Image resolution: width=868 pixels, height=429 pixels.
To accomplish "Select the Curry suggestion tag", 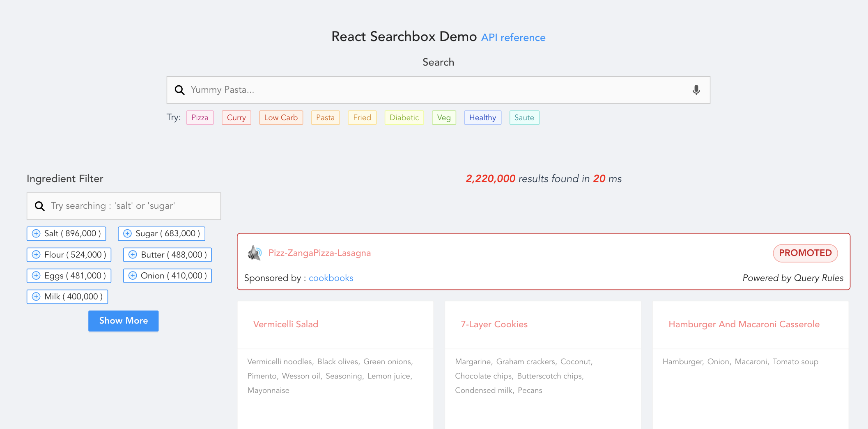I will pyautogui.click(x=237, y=117).
